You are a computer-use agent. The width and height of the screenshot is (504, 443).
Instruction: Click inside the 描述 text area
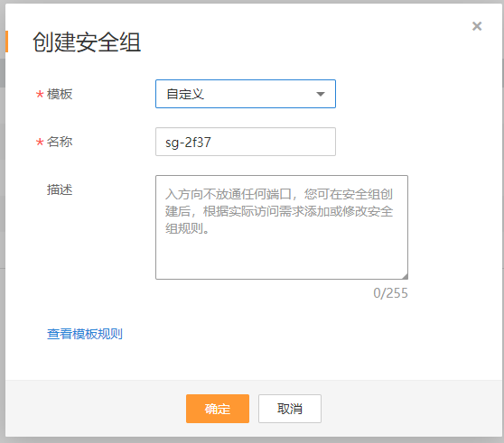click(x=282, y=227)
